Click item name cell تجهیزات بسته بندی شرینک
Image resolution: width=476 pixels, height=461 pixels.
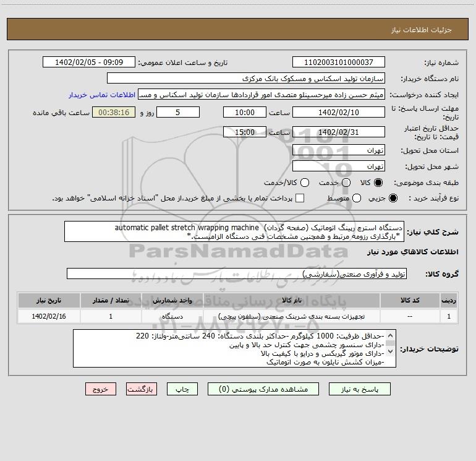(291, 316)
